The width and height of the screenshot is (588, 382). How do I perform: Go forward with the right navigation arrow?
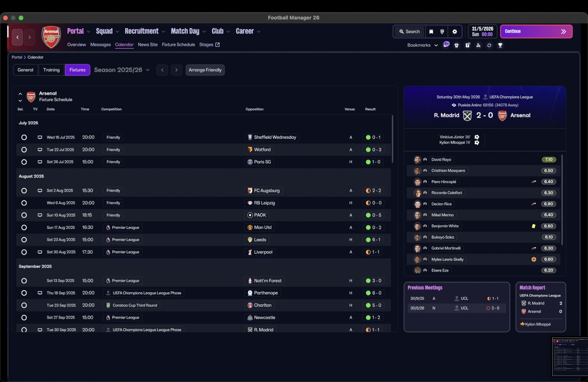coord(29,37)
